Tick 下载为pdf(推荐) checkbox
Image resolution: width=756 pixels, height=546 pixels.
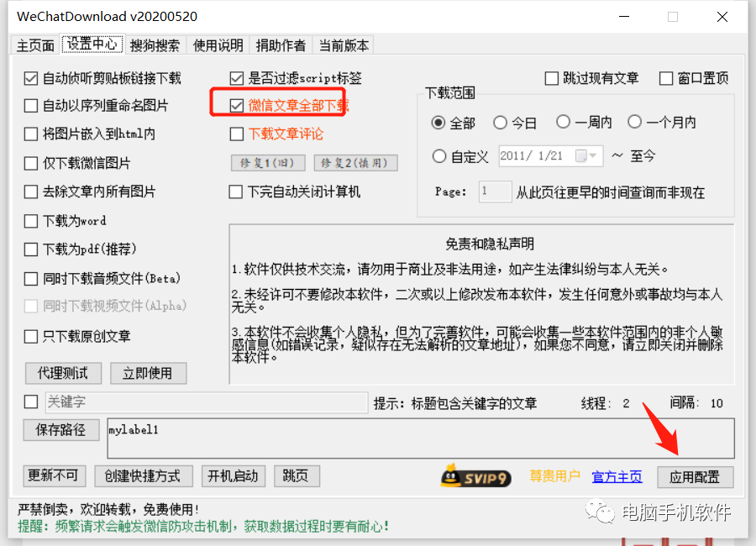tap(31, 249)
